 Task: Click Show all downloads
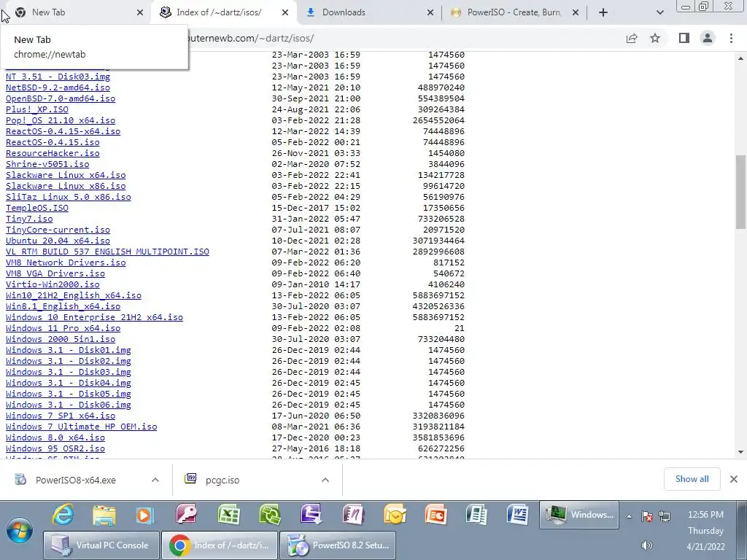tap(692, 479)
